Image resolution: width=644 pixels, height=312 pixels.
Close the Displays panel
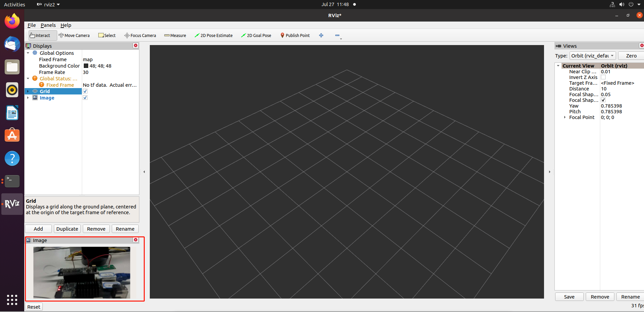click(x=136, y=45)
